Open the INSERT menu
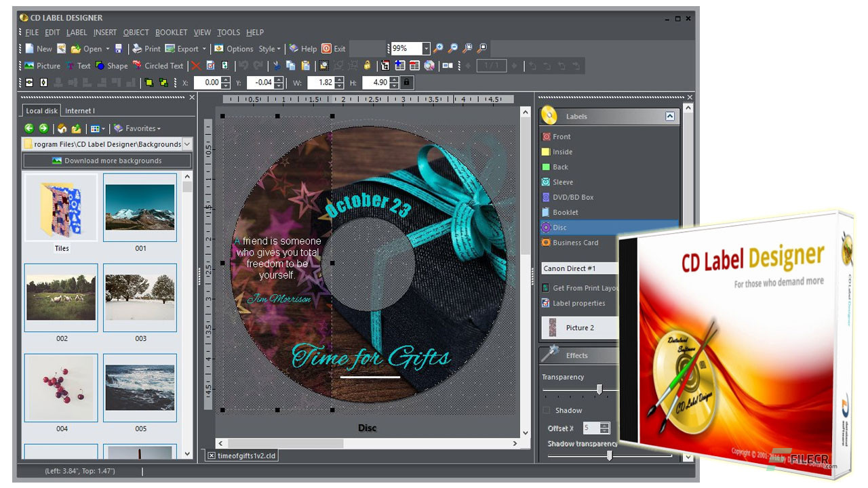Viewport: 868px width, 488px height. [x=105, y=33]
